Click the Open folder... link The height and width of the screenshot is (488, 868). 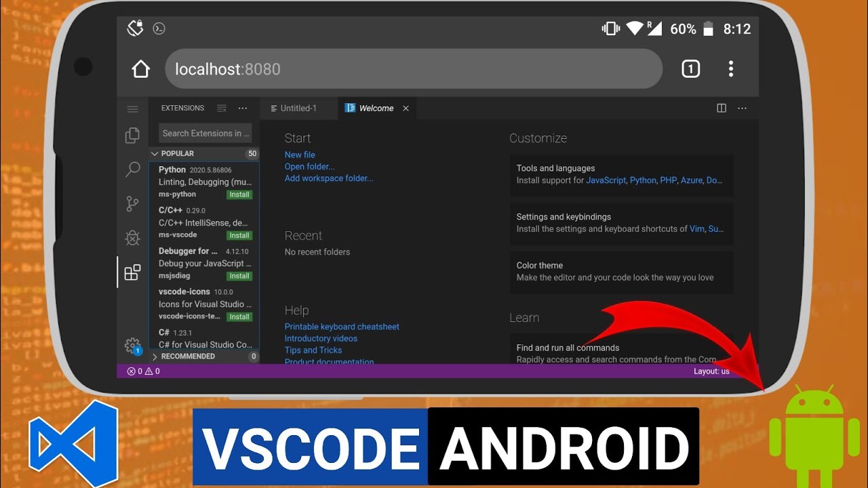[x=309, y=167]
